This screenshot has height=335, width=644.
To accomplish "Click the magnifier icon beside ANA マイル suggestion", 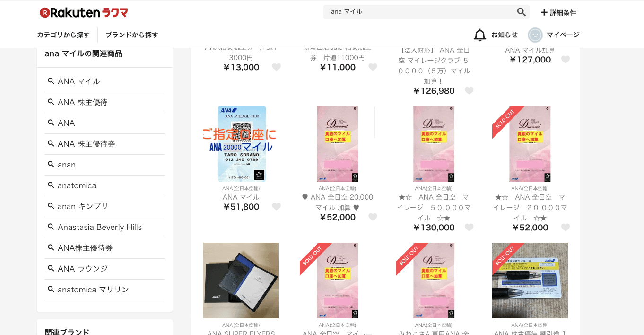I will [x=51, y=81].
